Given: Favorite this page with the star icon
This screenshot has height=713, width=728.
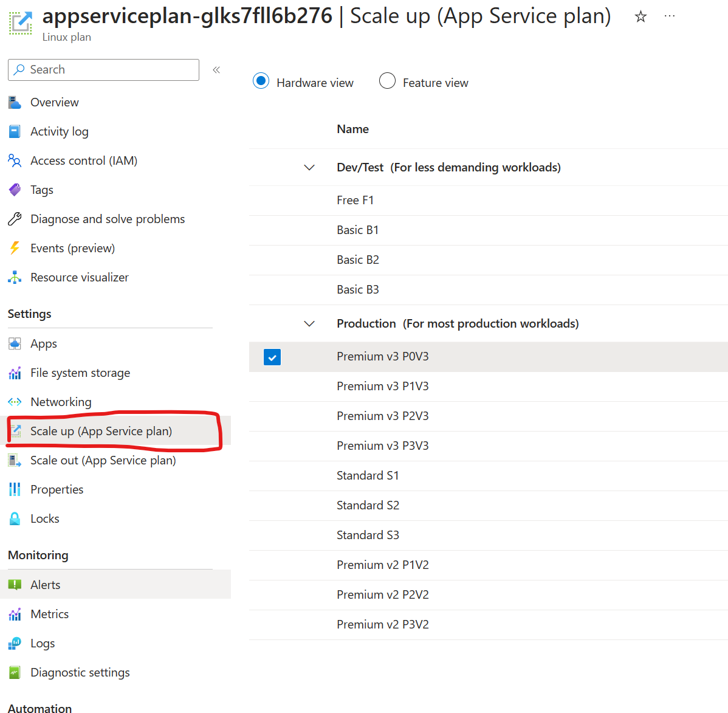Looking at the screenshot, I should pos(640,17).
